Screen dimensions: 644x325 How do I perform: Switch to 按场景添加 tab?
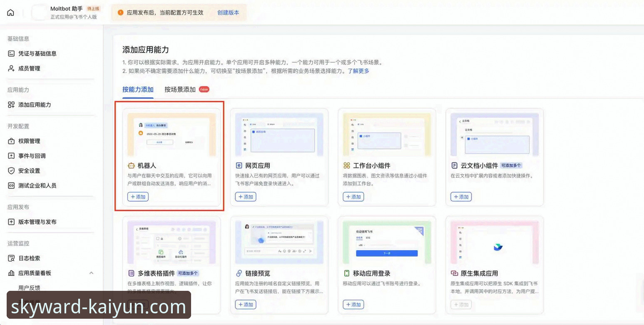point(180,89)
